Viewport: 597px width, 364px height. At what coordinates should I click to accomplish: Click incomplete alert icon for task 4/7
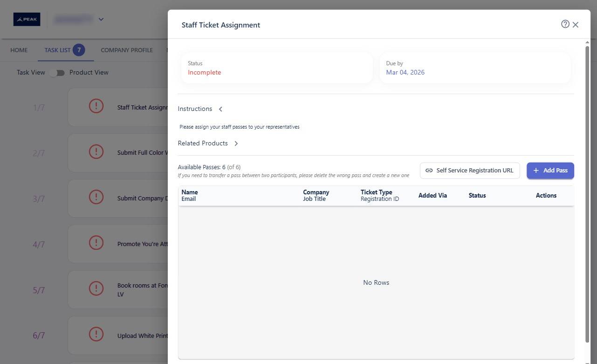(96, 243)
